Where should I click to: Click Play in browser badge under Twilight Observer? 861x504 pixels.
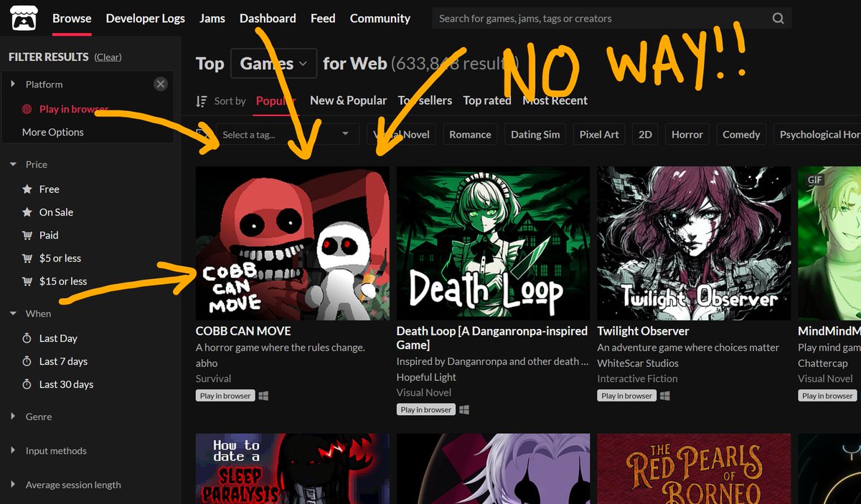pos(627,396)
